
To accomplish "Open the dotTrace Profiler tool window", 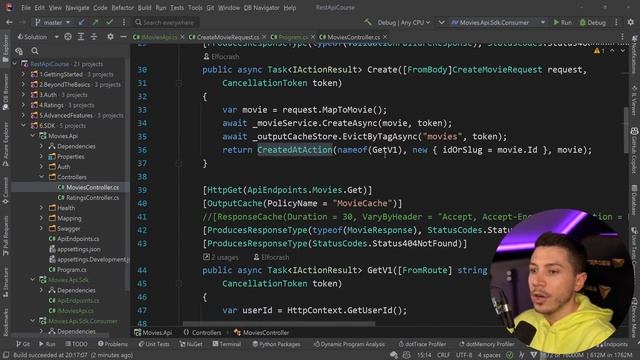I will [x=422, y=344].
